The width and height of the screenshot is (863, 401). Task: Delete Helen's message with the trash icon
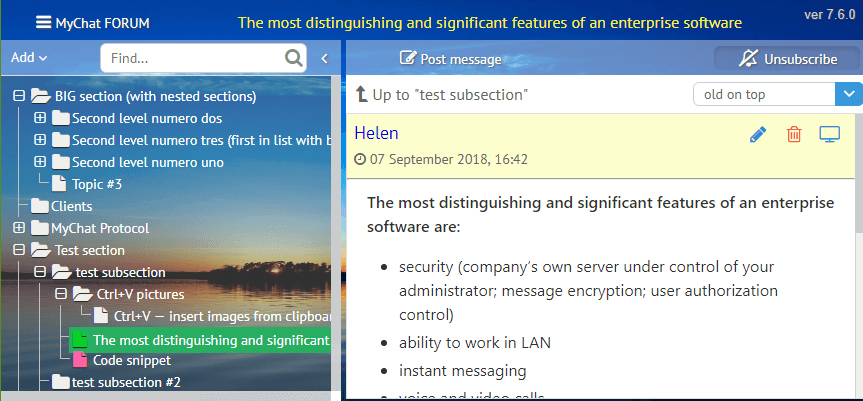pos(794,134)
